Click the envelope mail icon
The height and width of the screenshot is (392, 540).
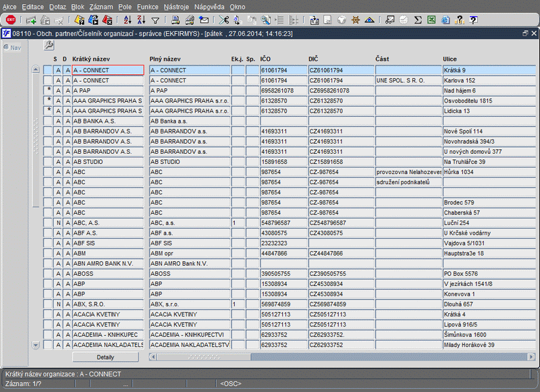point(204,20)
